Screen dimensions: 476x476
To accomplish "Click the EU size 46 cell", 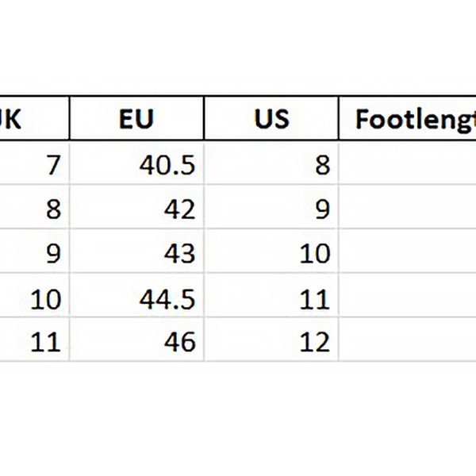I will pos(136,341).
